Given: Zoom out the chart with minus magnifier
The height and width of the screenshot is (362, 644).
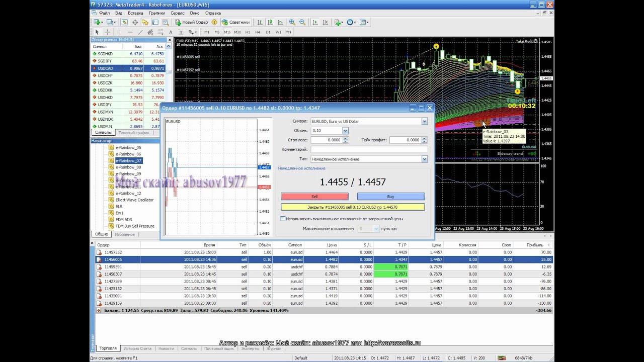Looking at the screenshot, I should pyautogui.click(x=302, y=22).
